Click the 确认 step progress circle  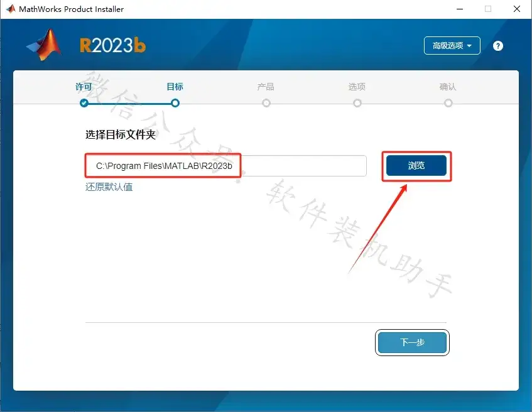[x=448, y=103]
